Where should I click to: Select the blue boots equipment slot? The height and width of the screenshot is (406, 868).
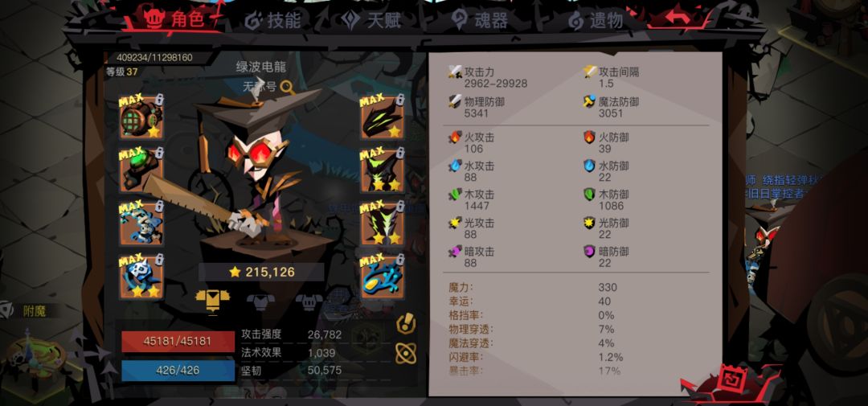[x=383, y=277]
